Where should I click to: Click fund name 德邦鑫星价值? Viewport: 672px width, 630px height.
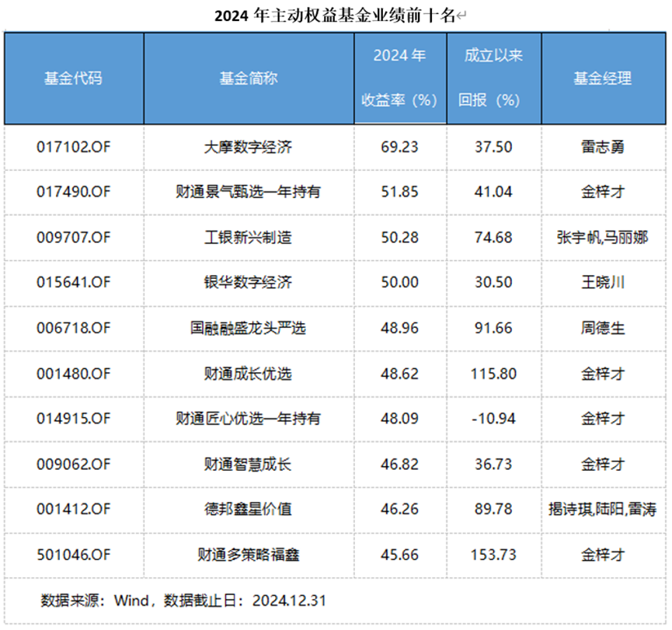248,510
